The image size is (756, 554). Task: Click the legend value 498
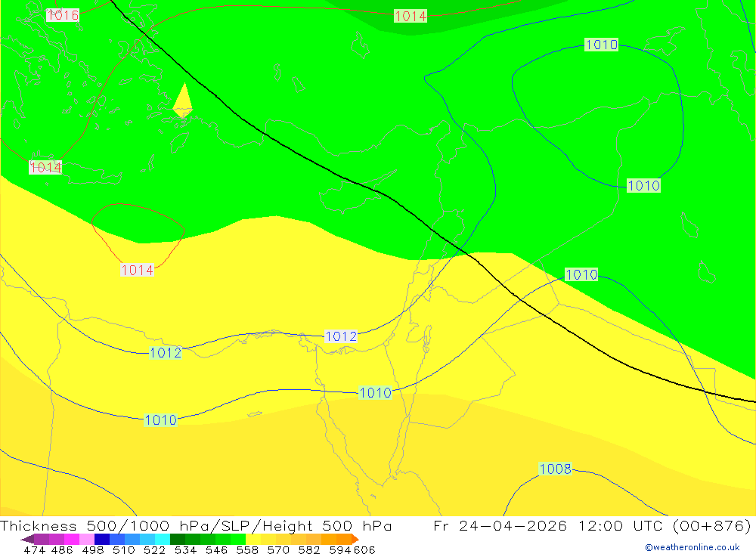coord(93,549)
